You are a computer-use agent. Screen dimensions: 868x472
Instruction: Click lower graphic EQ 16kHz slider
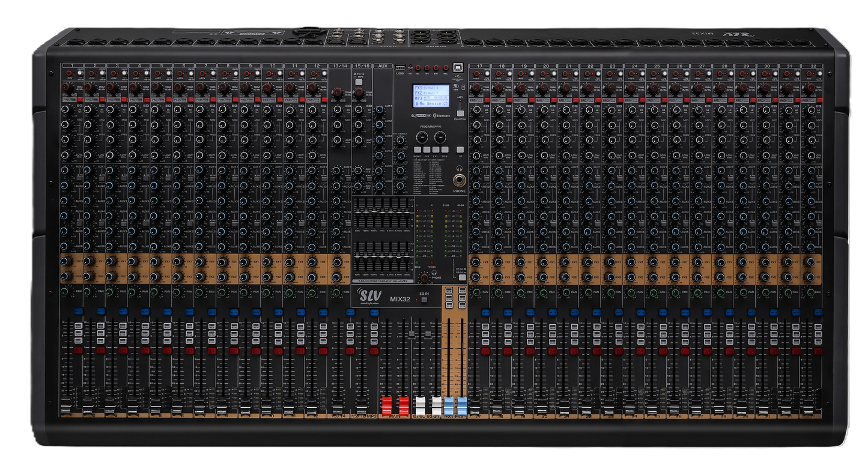click(407, 256)
